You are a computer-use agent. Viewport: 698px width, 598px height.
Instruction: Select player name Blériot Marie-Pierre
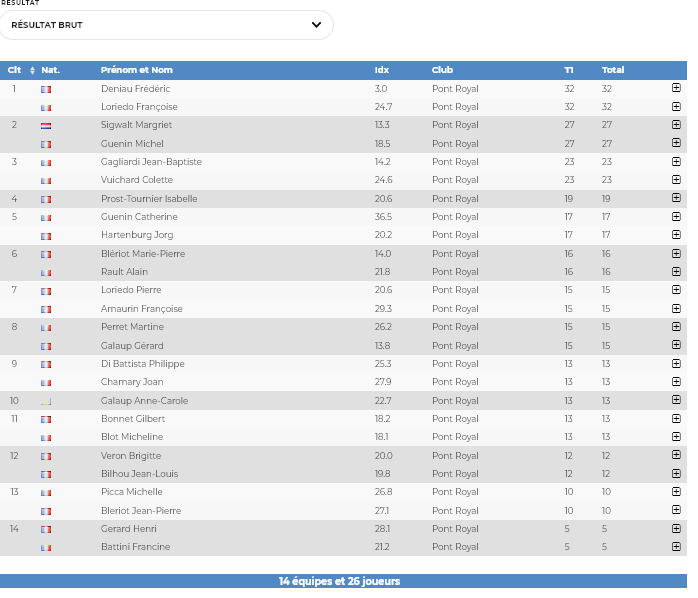[143, 253]
